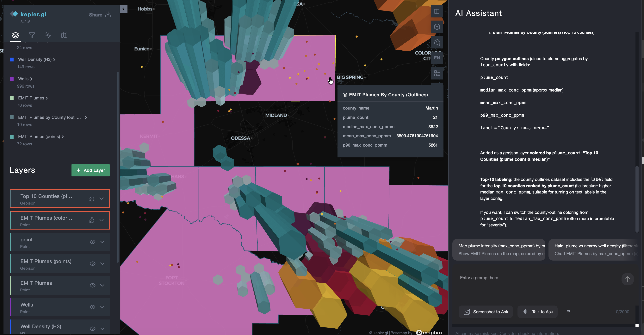Click the '996 rows' text under Wells

coord(26,86)
